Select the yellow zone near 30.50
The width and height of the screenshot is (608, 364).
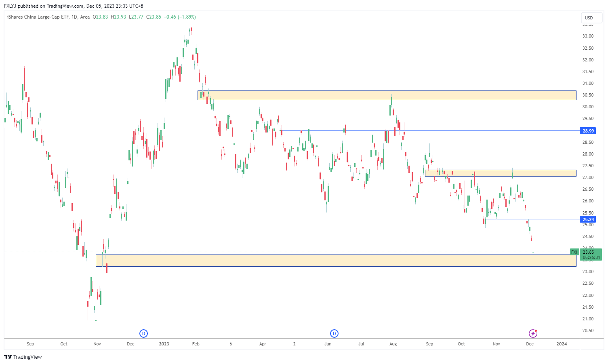[387, 95]
